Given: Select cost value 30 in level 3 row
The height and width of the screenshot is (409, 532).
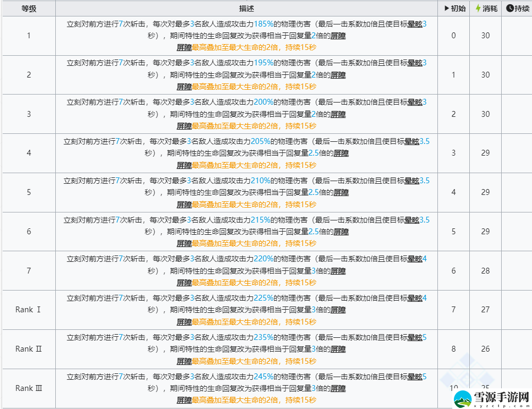Looking at the screenshot, I should [486, 114].
